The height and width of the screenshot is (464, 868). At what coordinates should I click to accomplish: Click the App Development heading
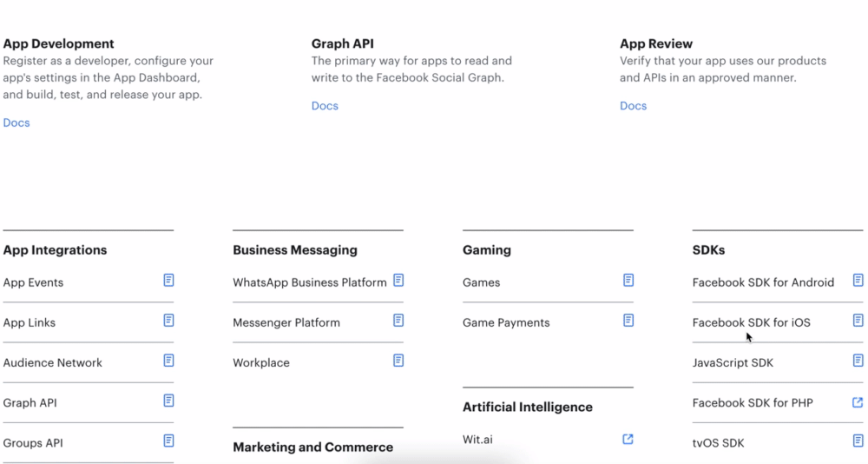pos(58,43)
